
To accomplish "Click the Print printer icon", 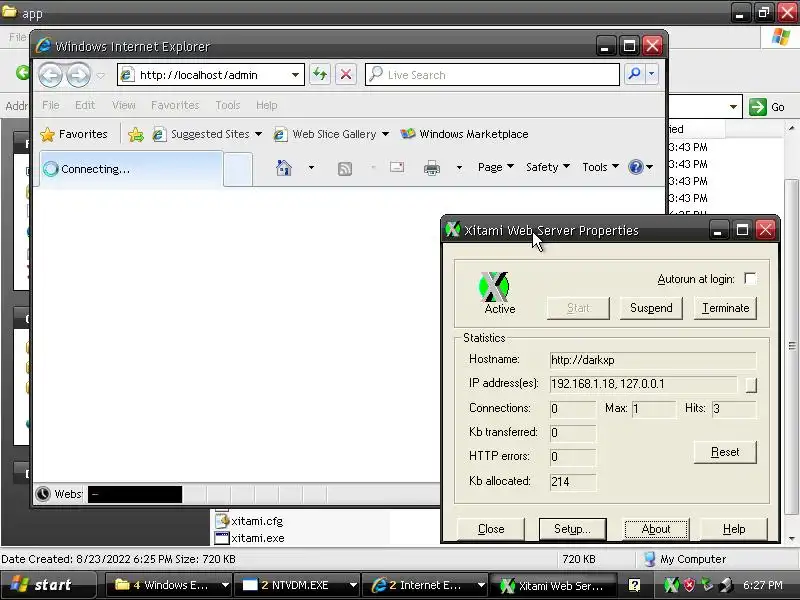I will pos(432,168).
